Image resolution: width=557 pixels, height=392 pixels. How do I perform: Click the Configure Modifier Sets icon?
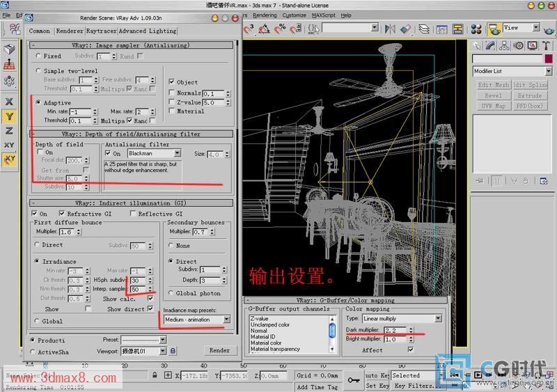pyautogui.click(x=544, y=181)
